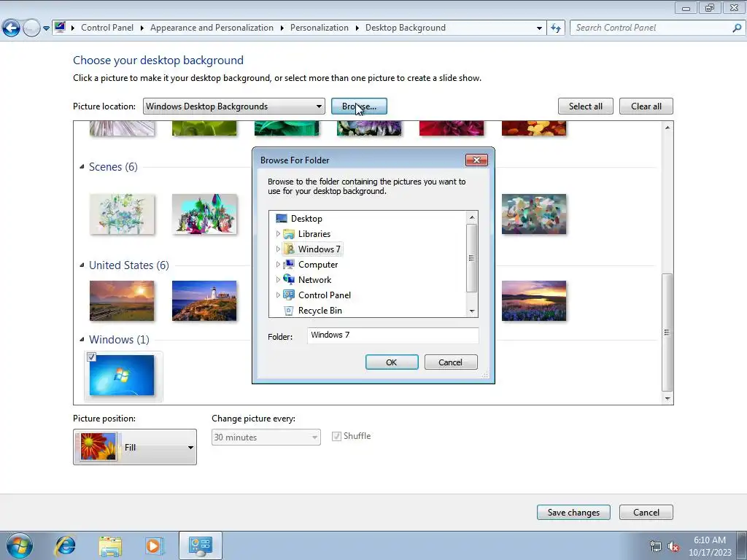This screenshot has width=747, height=560.
Task: Click OK in Browse For Folder
Action: pos(392,362)
